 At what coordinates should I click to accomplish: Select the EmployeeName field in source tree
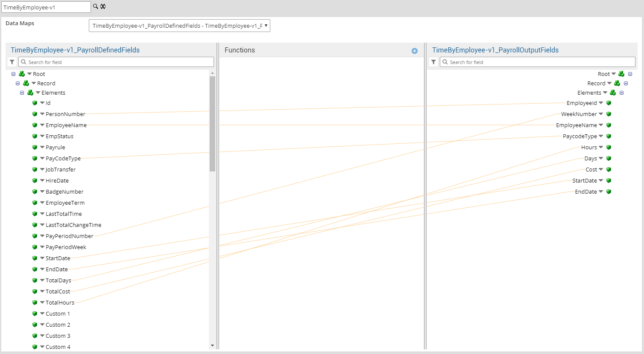tap(66, 125)
